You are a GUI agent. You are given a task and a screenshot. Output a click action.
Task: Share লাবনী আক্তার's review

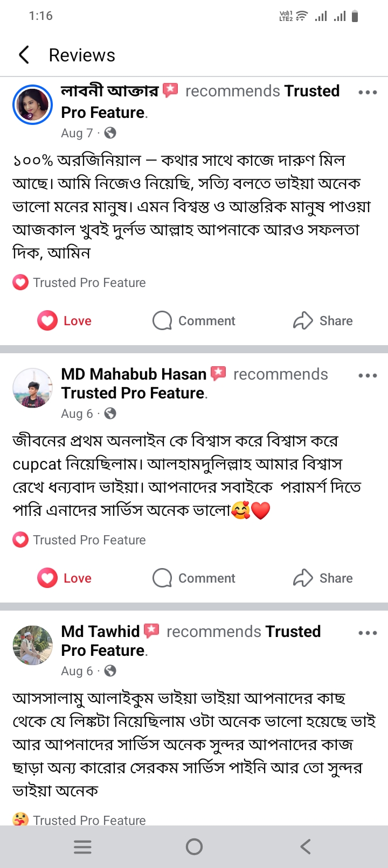(323, 321)
